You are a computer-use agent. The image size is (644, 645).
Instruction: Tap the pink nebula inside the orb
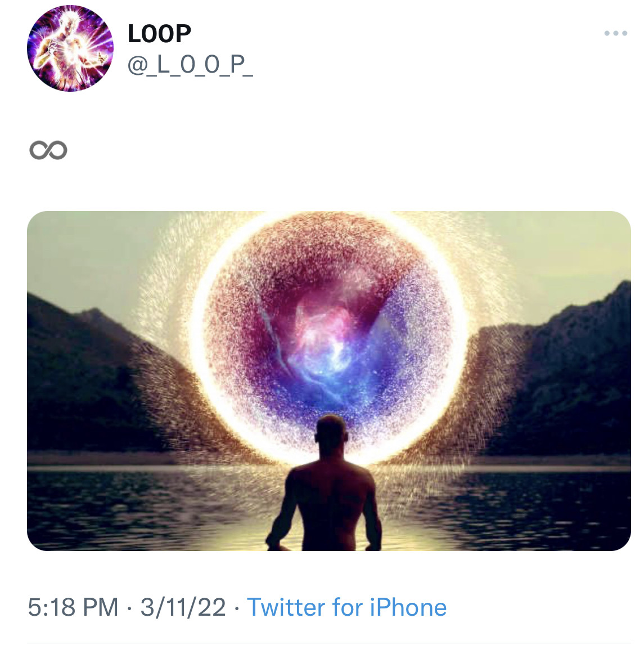point(326,326)
